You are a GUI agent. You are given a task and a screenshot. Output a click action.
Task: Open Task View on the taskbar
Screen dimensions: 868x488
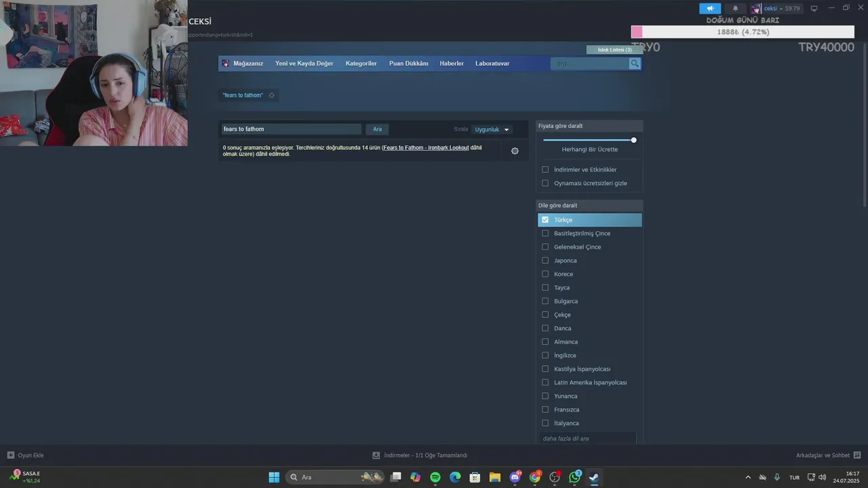pos(396,477)
